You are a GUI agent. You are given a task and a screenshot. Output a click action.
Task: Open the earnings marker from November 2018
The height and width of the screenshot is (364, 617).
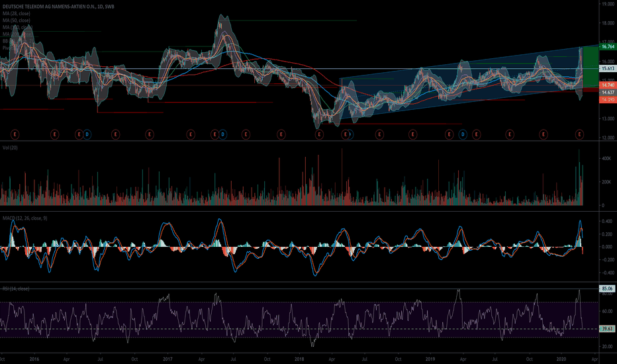pyautogui.click(x=412, y=134)
